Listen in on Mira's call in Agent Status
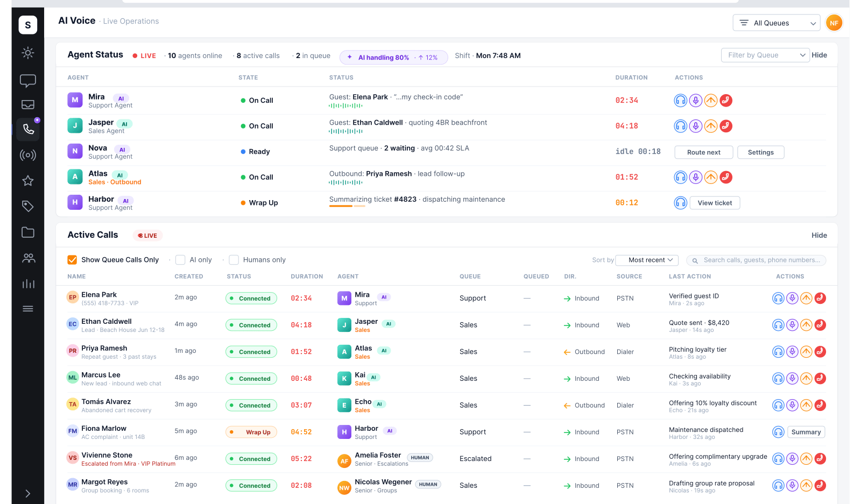This screenshot has height=504, width=861. pos(681,101)
